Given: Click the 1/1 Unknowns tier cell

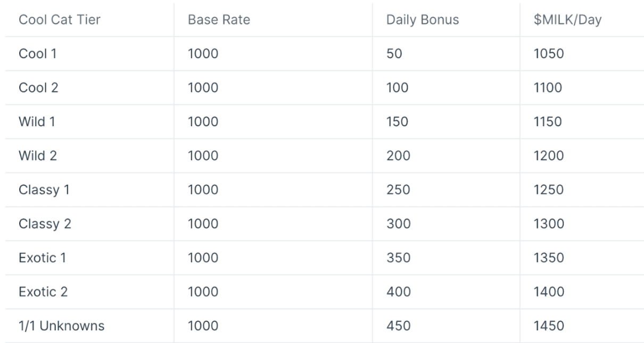Looking at the screenshot, I should [62, 326].
